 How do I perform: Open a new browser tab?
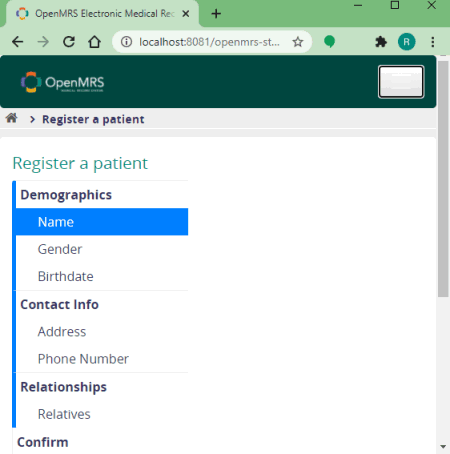click(x=216, y=14)
